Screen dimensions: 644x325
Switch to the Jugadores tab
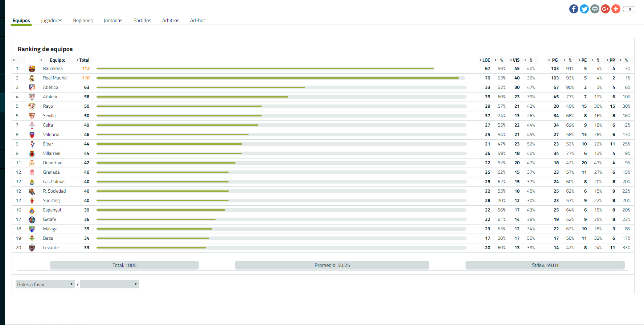click(x=52, y=21)
